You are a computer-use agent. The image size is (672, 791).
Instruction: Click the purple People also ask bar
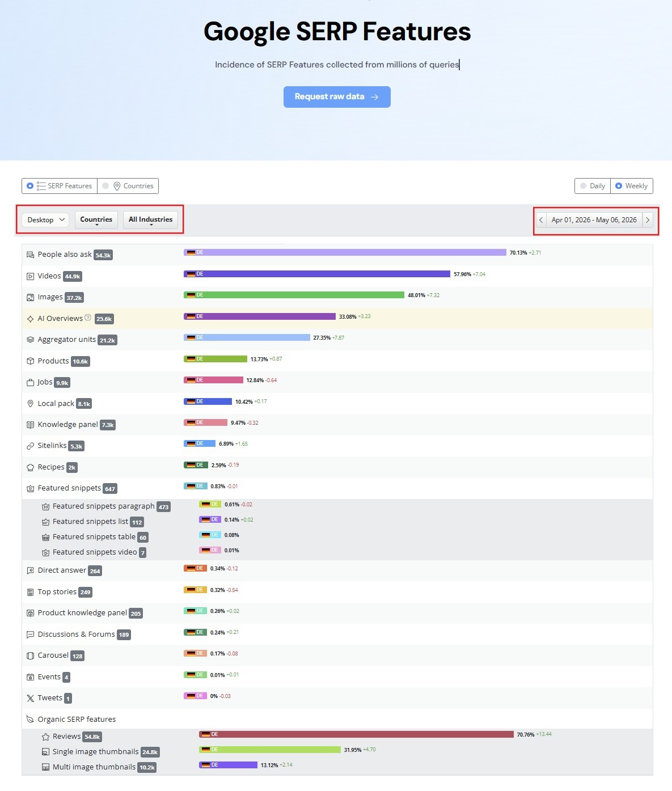click(x=345, y=252)
